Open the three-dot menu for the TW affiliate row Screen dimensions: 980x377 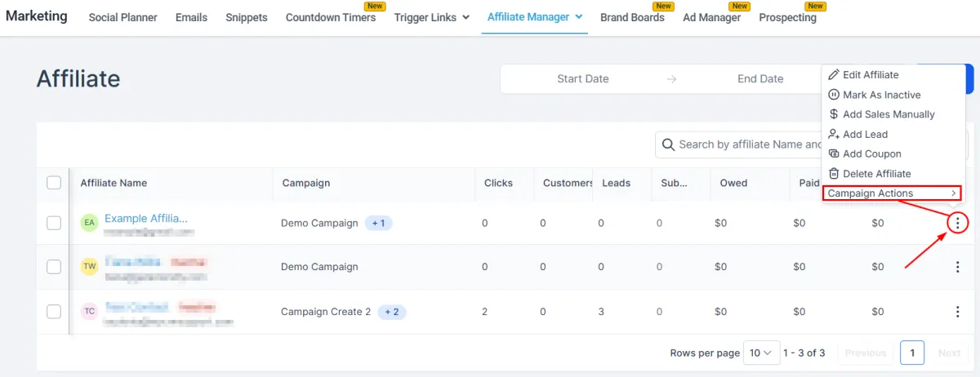tap(957, 267)
